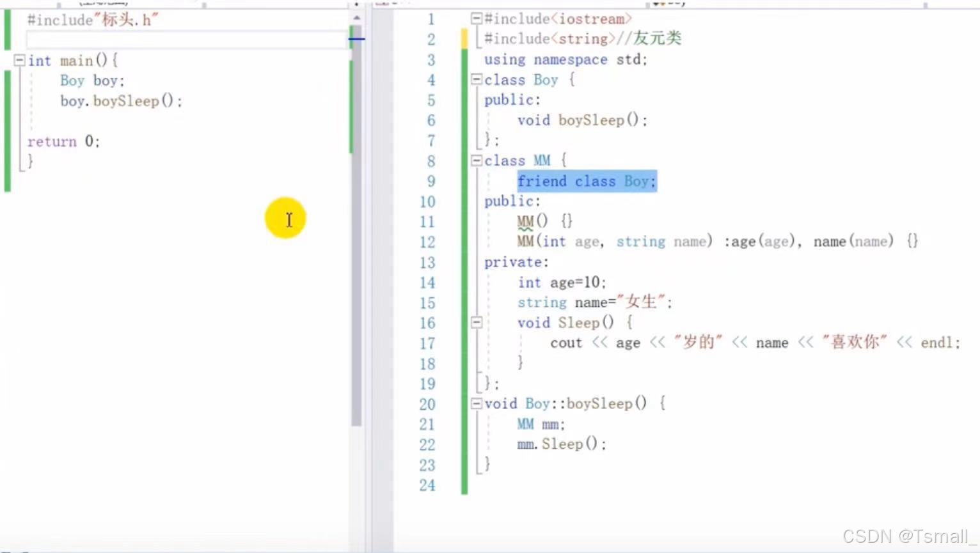
Task: Click the 'MM() {}' default constructor
Action: coord(545,221)
